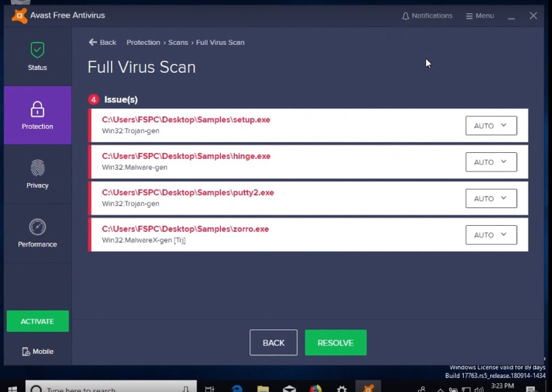Click Full Virus Scan breadcrumb

click(220, 42)
